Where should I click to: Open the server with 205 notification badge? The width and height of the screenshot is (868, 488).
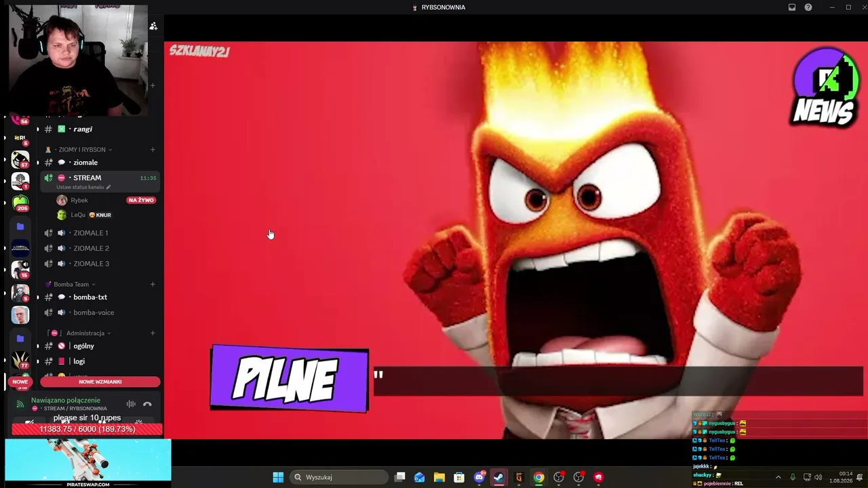[x=20, y=203]
